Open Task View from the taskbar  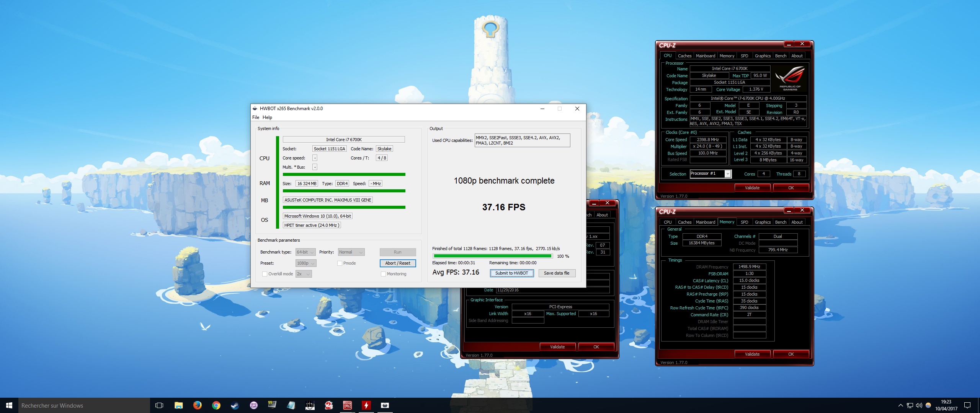159,405
